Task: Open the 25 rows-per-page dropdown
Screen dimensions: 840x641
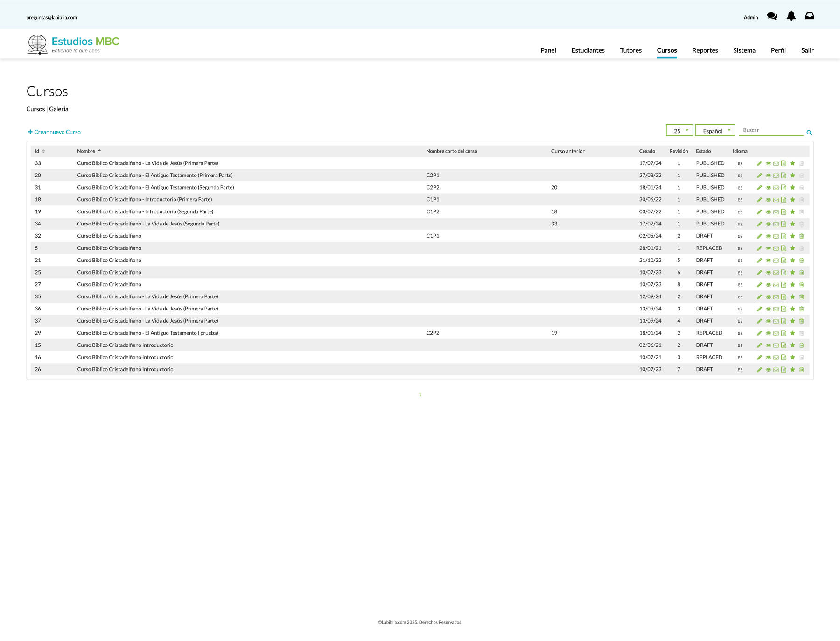Action: 679,131
